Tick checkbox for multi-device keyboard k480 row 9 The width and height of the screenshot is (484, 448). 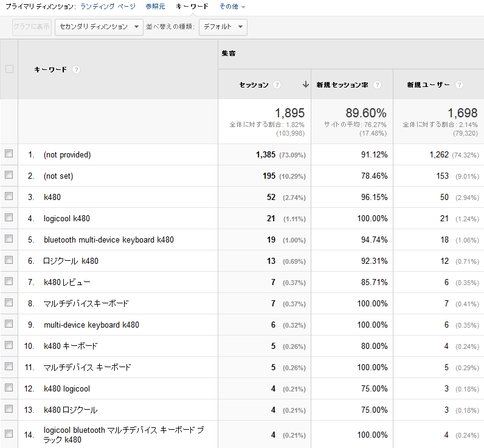[x=9, y=324]
